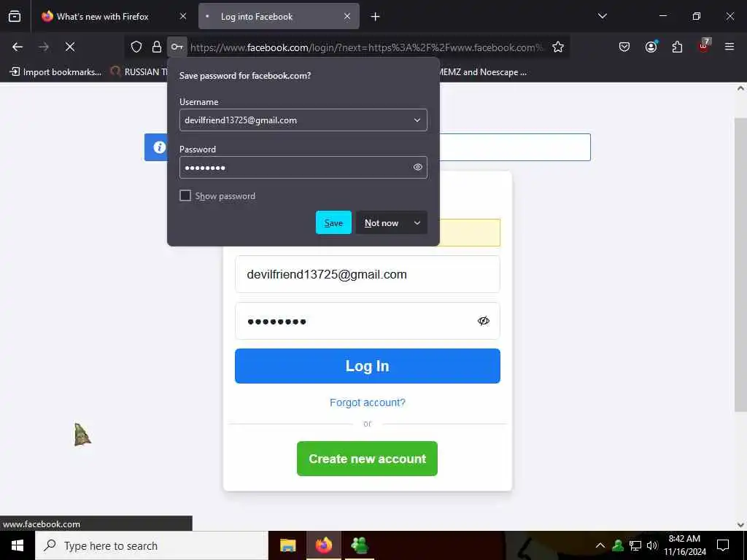The height and width of the screenshot is (560, 747).
Task: Click the blue Log In button
Action: [368, 366]
